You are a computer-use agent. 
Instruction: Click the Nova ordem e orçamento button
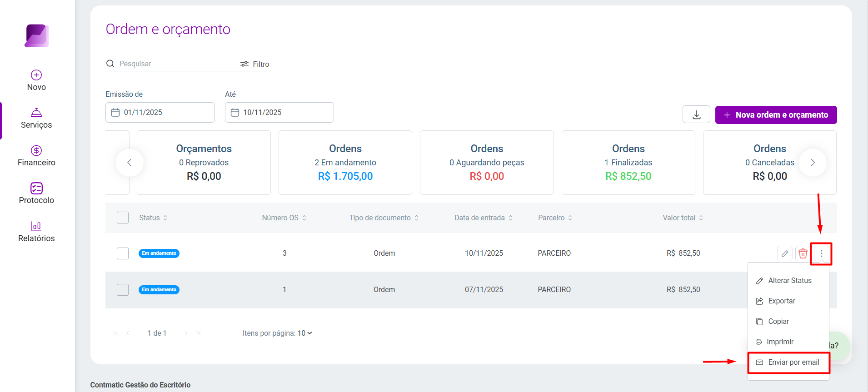776,115
